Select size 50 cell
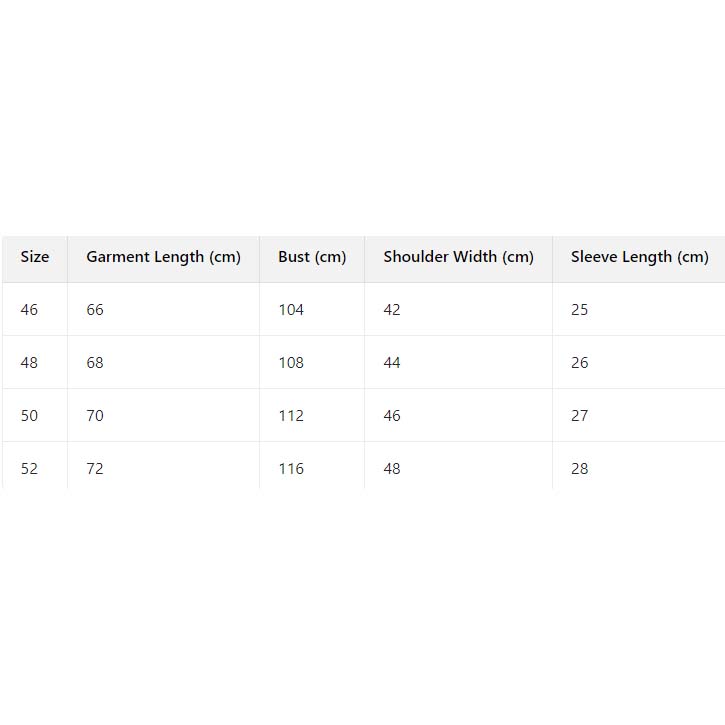725x725 pixels. point(29,416)
